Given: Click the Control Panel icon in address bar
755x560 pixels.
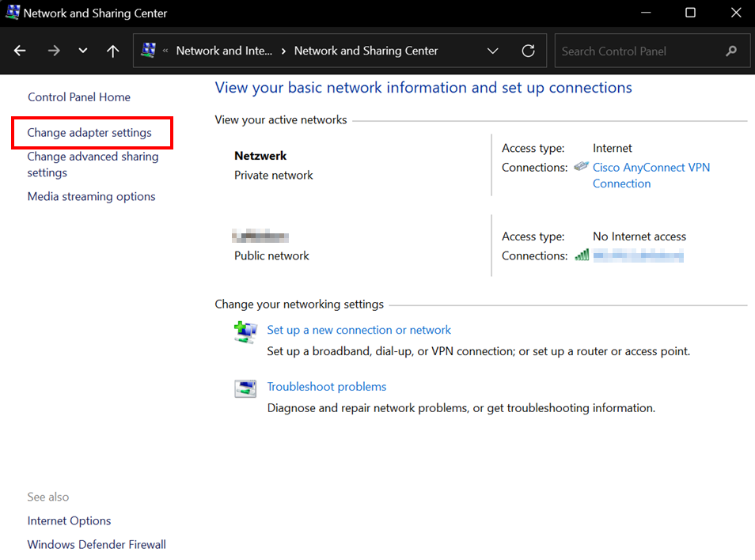Looking at the screenshot, I should [148, 50].
